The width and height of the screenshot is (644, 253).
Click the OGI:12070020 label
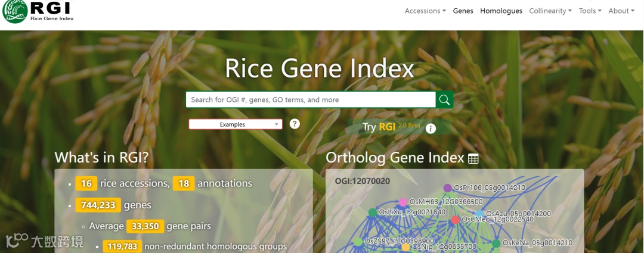coord(363,181)
